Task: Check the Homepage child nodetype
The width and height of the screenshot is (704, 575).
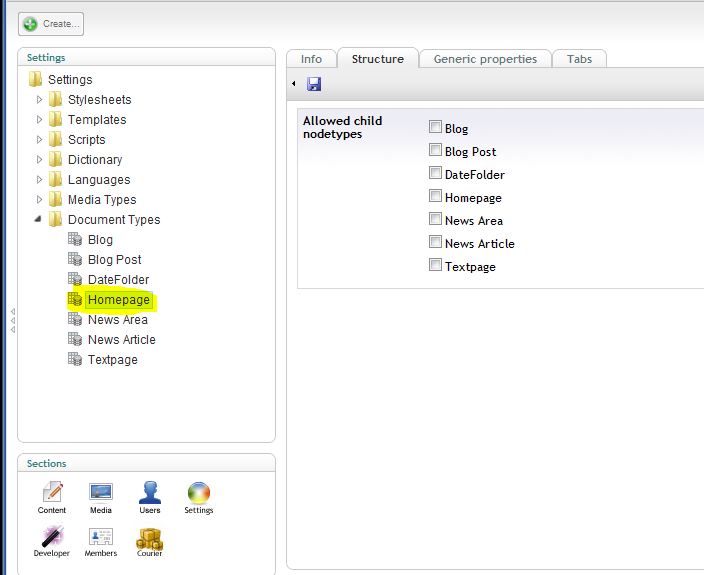Action: (x=435, y=196)
